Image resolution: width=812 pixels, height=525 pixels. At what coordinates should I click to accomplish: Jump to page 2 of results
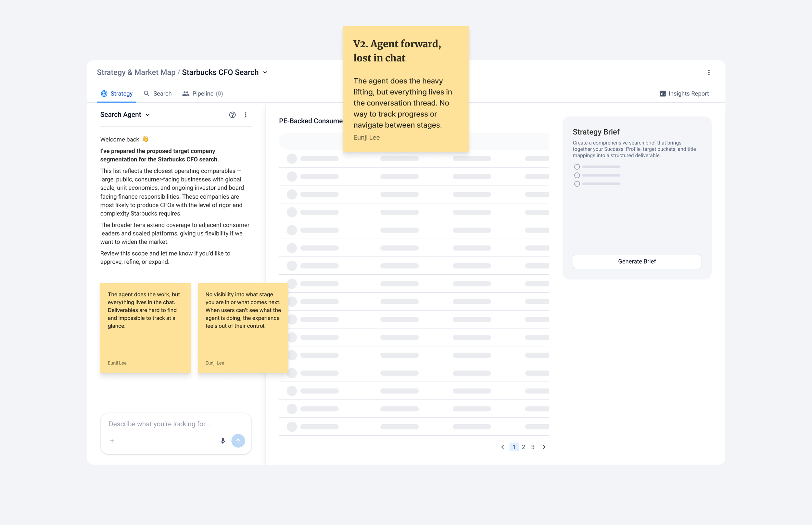[523, 447]
